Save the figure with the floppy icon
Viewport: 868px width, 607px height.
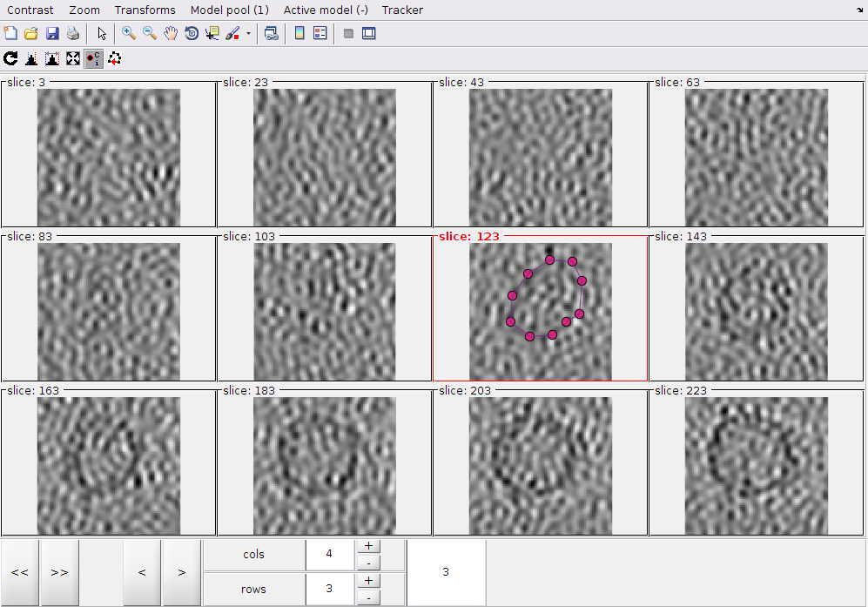(x=52, y=33)
